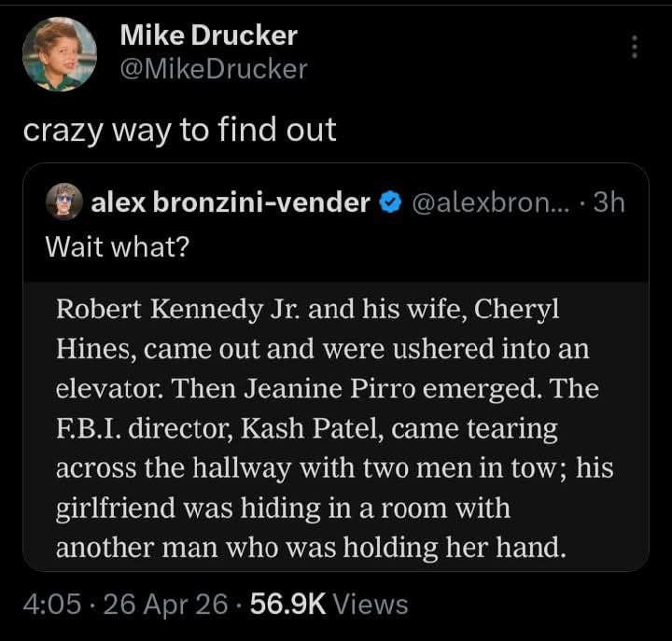
Task: Click the Mike Drucker display name
Action: (x=209, y=35)
